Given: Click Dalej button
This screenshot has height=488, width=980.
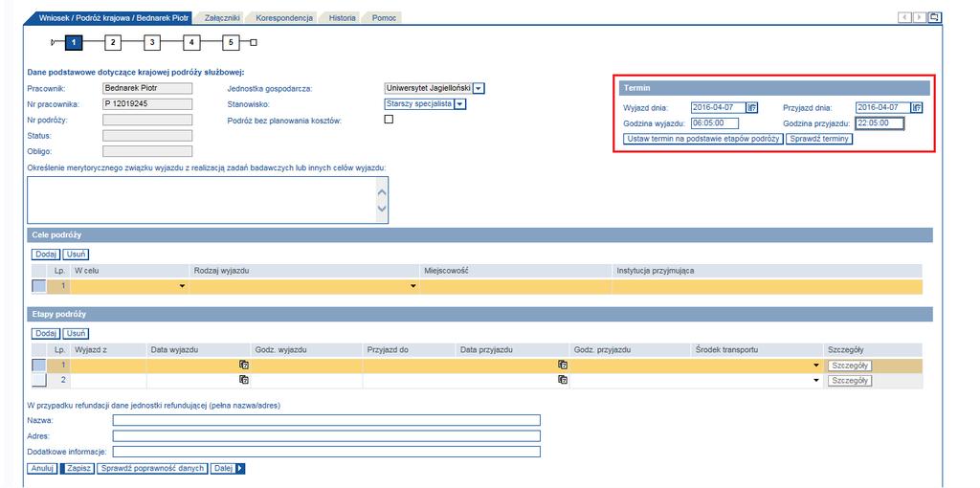Looking at the screenshot, I should [x=228, y=468].
